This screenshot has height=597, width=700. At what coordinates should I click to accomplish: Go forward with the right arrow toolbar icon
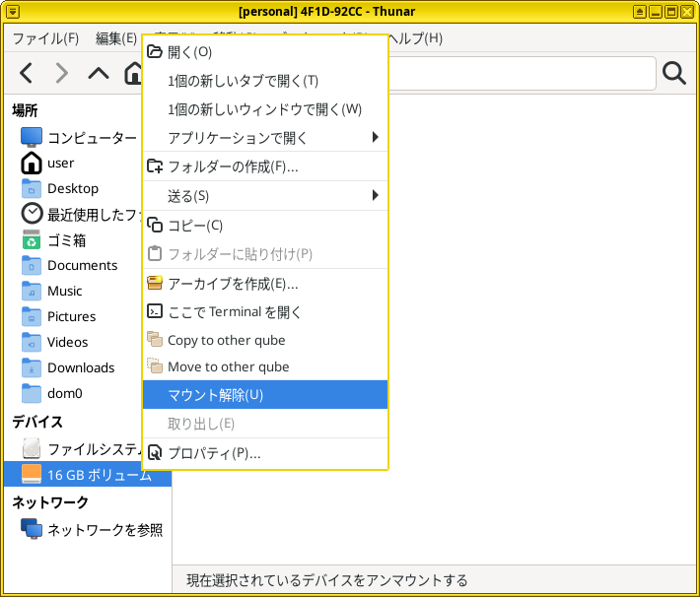[x=62, y=73]
